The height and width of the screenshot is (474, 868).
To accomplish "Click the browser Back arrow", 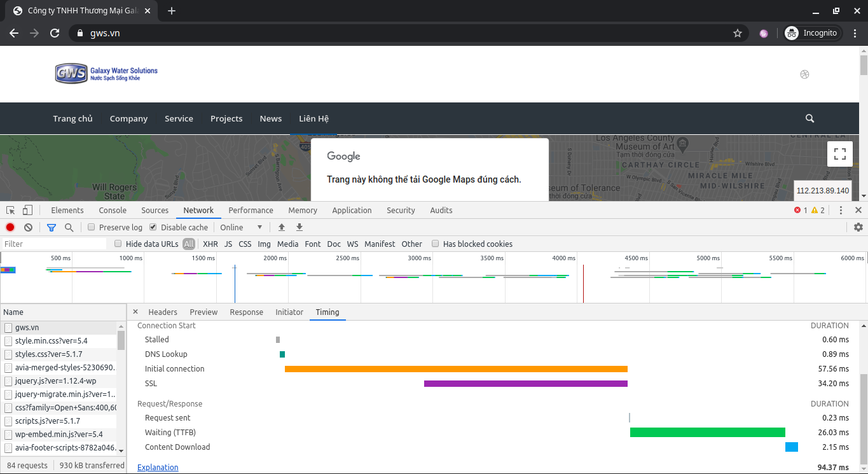I will (x=14, y=33).
